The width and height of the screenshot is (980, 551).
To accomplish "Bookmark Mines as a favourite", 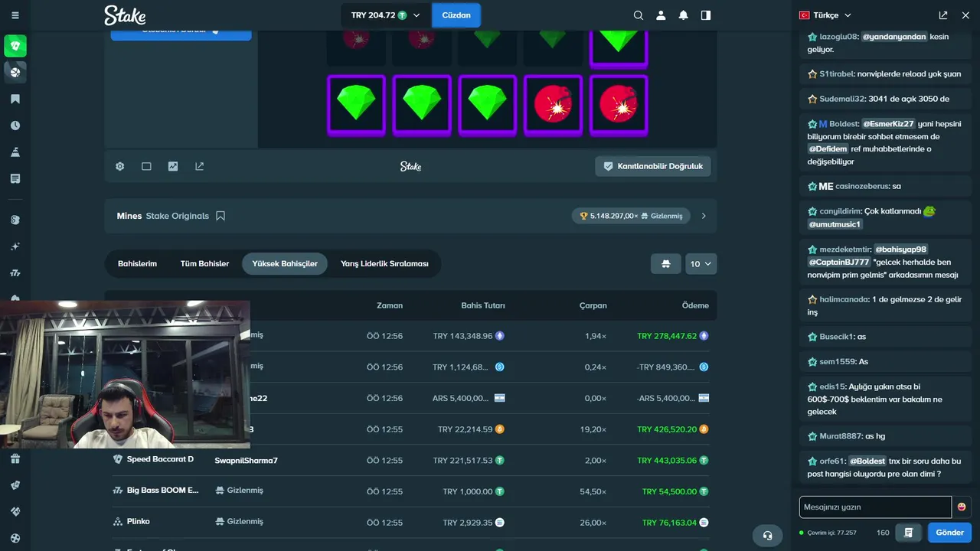I will click(x=220, y=216).
